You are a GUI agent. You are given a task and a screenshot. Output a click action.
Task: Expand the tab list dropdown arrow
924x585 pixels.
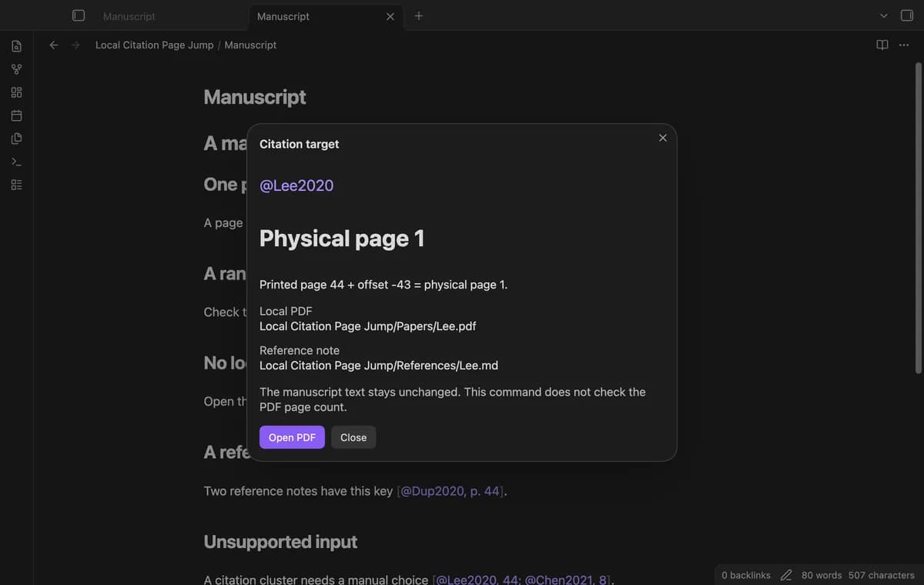[x=883, y=16]
